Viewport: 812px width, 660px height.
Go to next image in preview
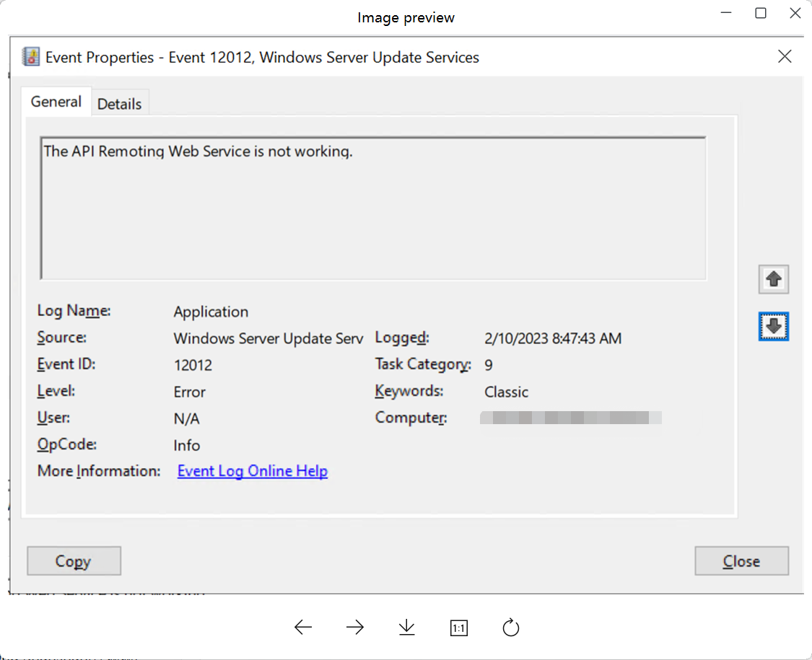pos(355,628)
